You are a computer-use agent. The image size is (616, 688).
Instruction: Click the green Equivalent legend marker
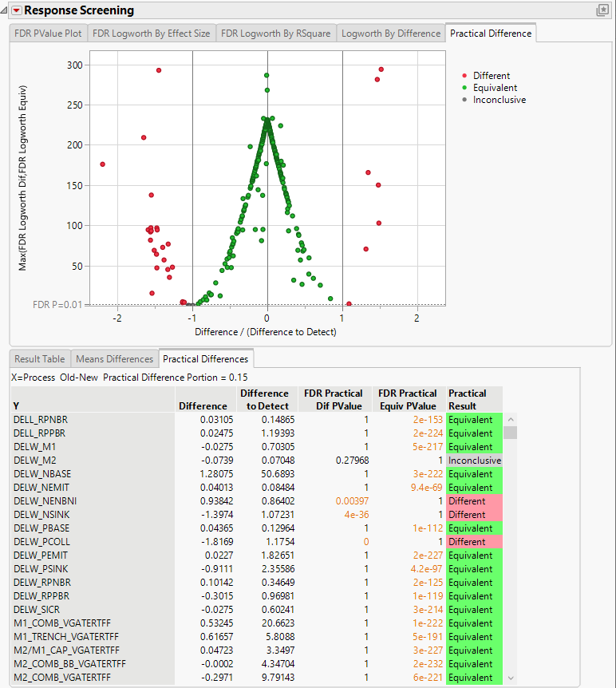point(464,88)
